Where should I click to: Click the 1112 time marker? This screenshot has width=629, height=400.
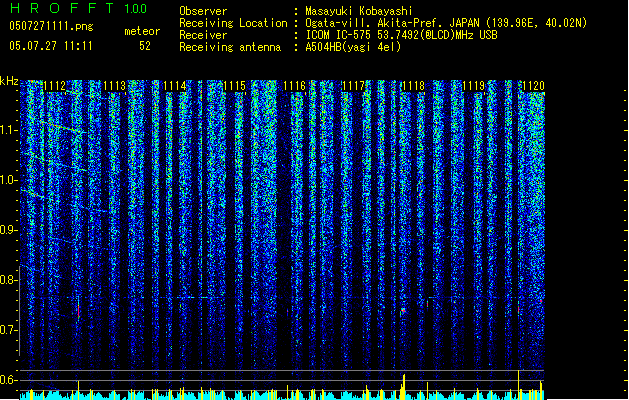[55, 86]
